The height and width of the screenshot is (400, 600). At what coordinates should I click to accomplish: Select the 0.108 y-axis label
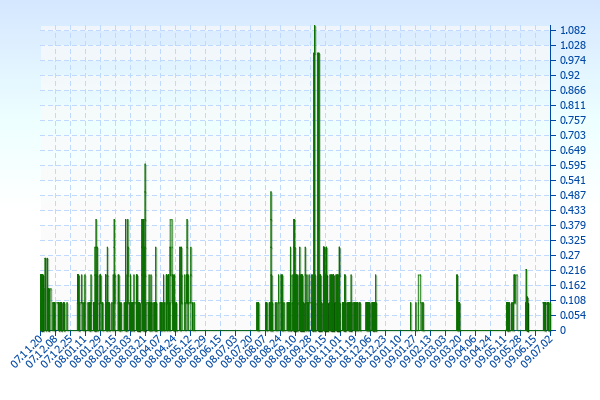click(x=573, y=300)
